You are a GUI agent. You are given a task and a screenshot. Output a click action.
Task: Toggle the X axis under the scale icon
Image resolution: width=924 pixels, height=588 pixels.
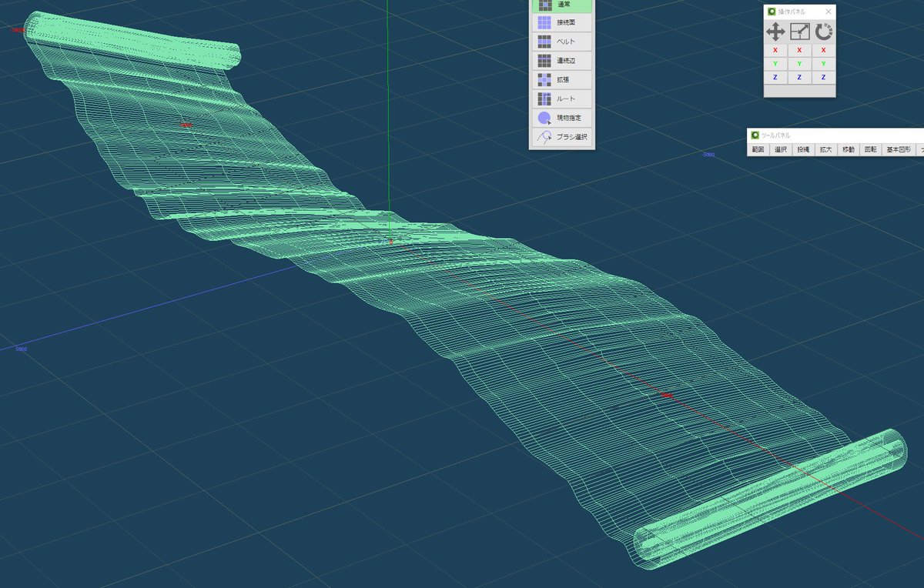(x=800, y=50)
